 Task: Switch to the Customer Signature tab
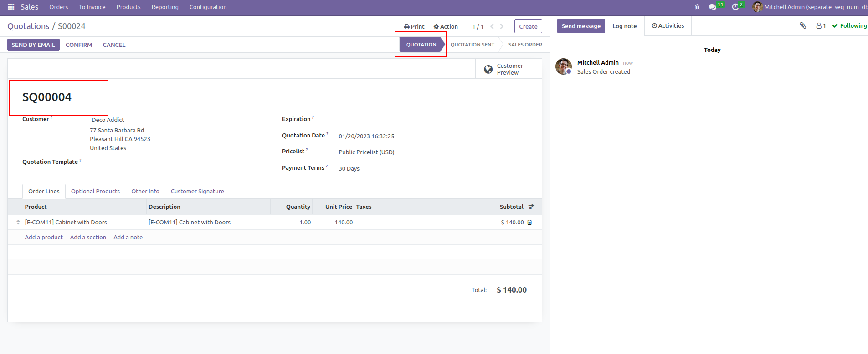[197, 191]
